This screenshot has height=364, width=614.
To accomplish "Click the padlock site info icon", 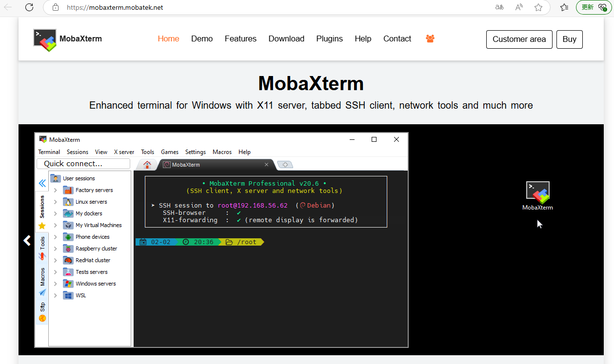I will [x=56, y=7].
